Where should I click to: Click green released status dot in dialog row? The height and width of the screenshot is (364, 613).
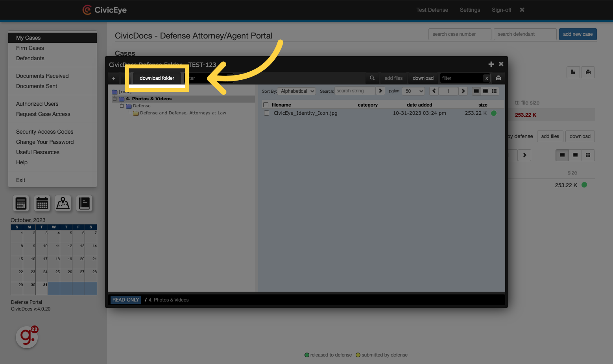(494, 113)
